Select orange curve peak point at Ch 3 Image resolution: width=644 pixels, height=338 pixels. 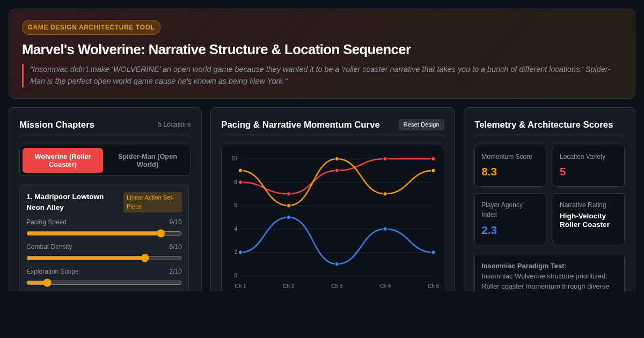tap(337, 159)
